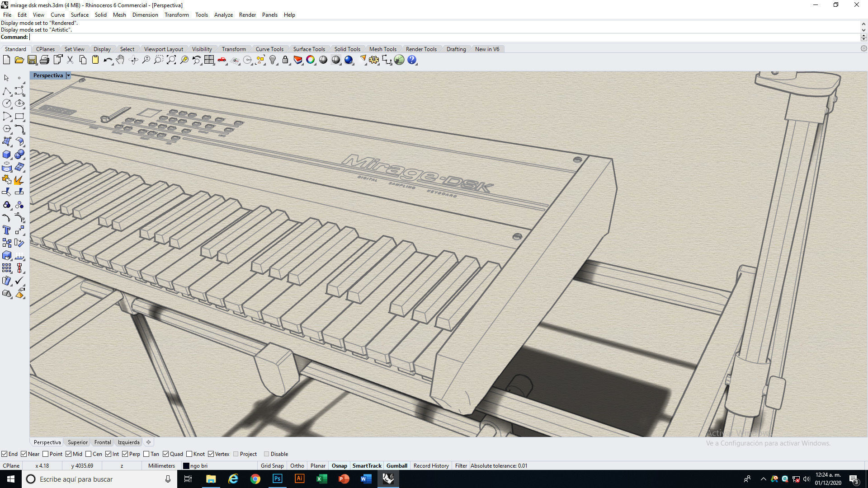This screenshot has width=868, height=488.
Task: Select the Box solid tool
Action: pyautogui.click(x=6, y=155)
